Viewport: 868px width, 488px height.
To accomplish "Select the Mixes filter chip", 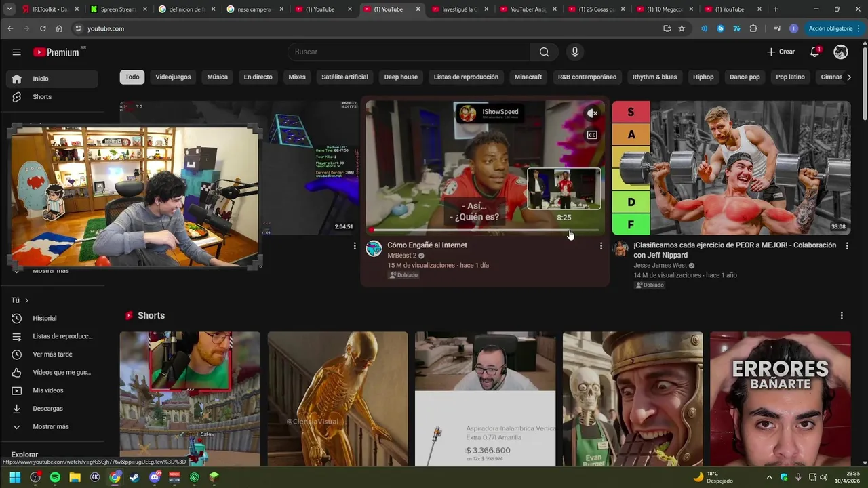I will pyautogui.click(x=297, y=77).
